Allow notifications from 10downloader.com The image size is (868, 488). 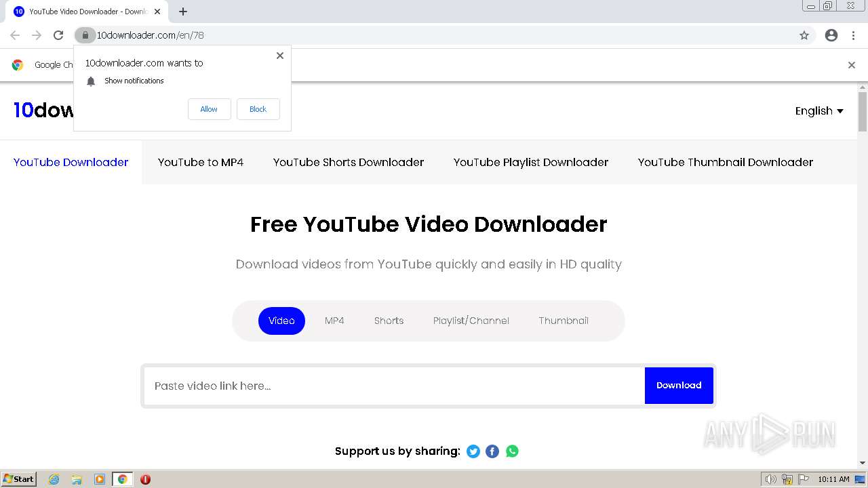[209, 109]
